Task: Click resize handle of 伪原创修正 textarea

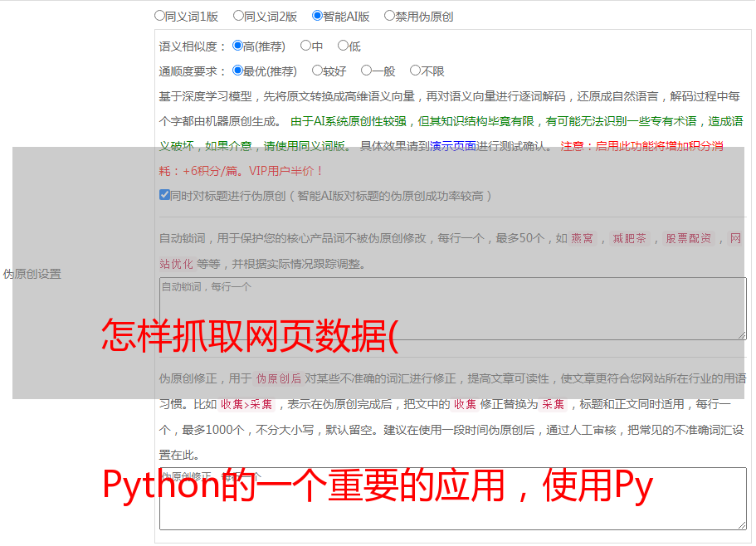Action: point(742,525)
